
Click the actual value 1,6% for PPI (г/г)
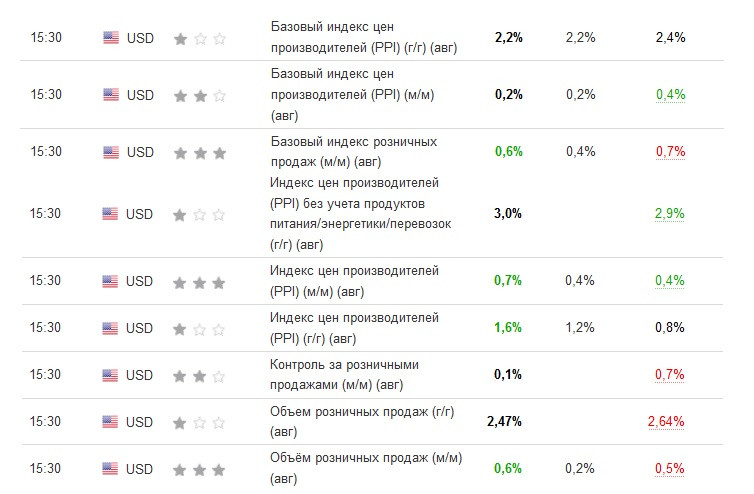tap(508, 328)
